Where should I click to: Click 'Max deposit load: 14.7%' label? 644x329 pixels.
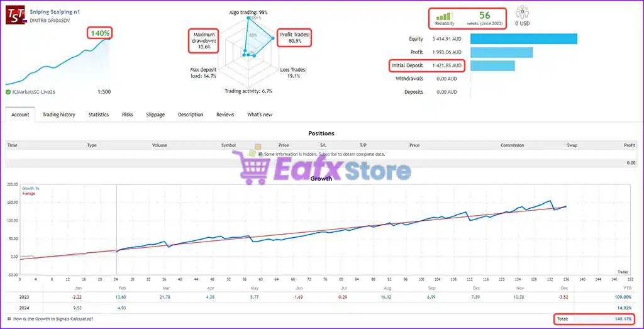(x=203, y=73)
